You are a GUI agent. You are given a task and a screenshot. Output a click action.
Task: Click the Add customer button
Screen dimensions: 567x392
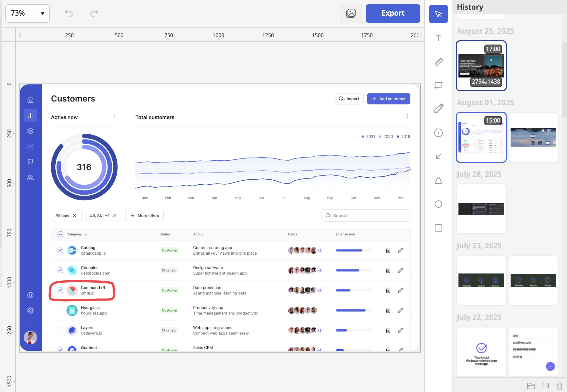[389, 99]
